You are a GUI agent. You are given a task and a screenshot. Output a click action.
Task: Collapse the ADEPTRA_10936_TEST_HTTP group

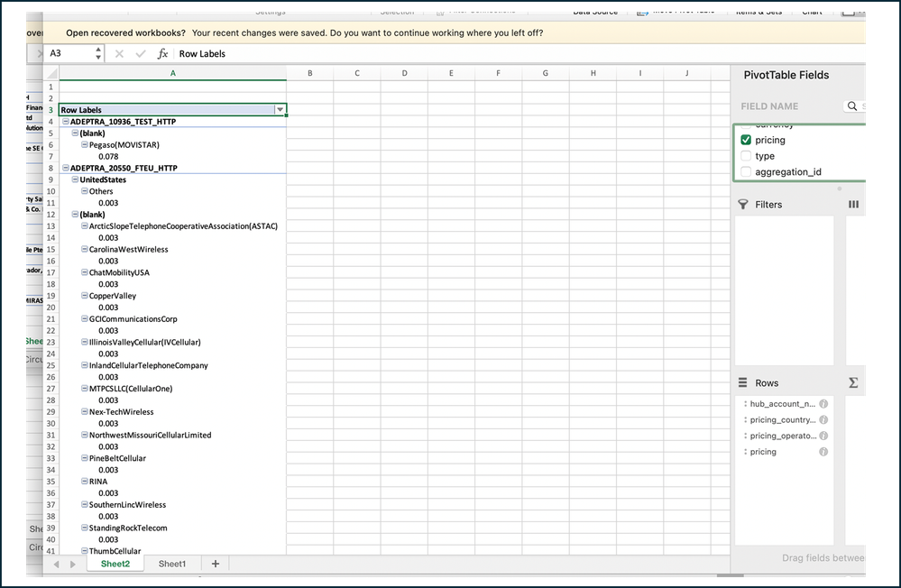[x=66, y=121]
